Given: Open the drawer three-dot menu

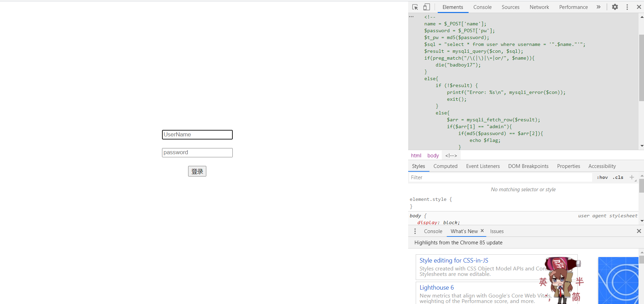Looking at the screenshot, I should point(415,231).
